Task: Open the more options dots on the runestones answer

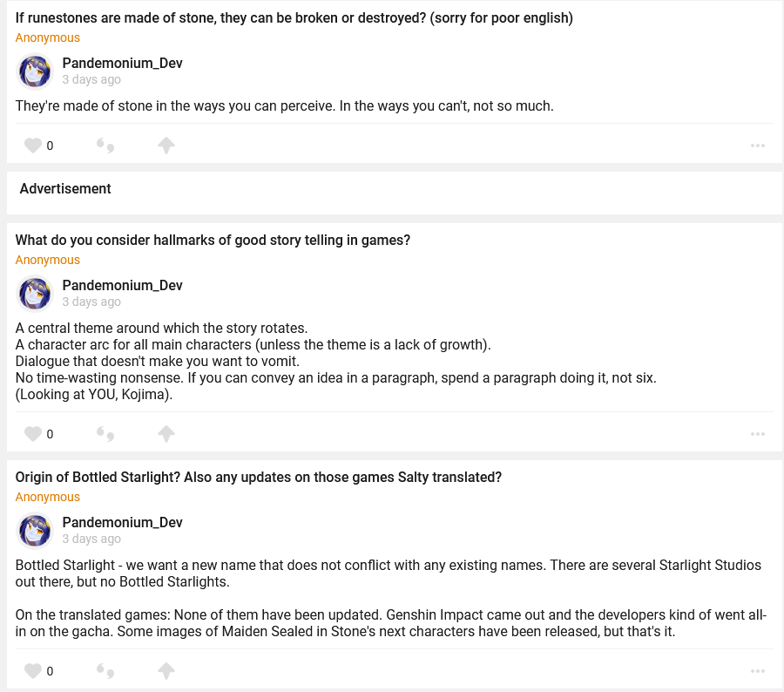Action: pyautogui.click(x=758, y=146)
